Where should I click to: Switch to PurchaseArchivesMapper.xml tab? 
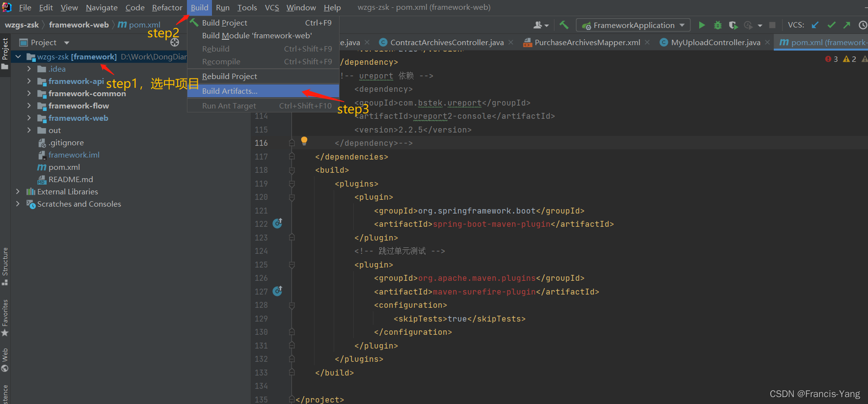[x=587, y=43]
